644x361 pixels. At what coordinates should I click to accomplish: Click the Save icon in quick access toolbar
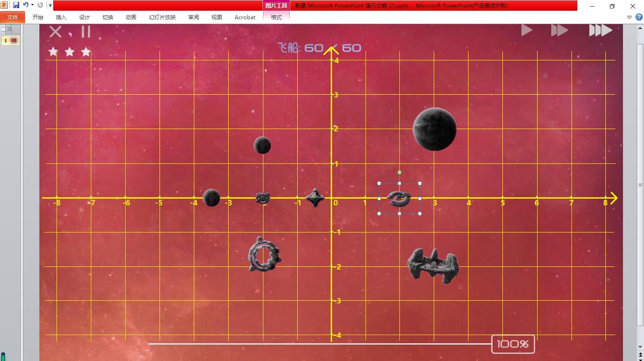point(16,5)
